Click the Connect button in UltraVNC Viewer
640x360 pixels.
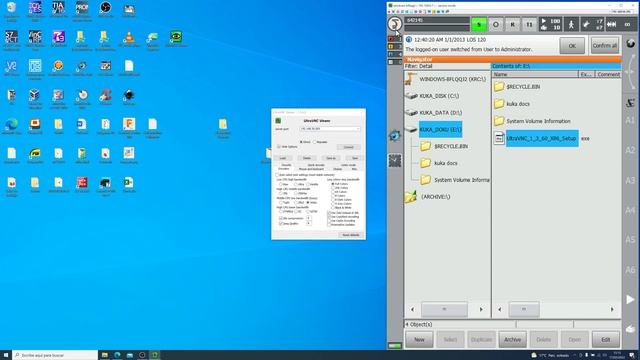tap(348, 147)
